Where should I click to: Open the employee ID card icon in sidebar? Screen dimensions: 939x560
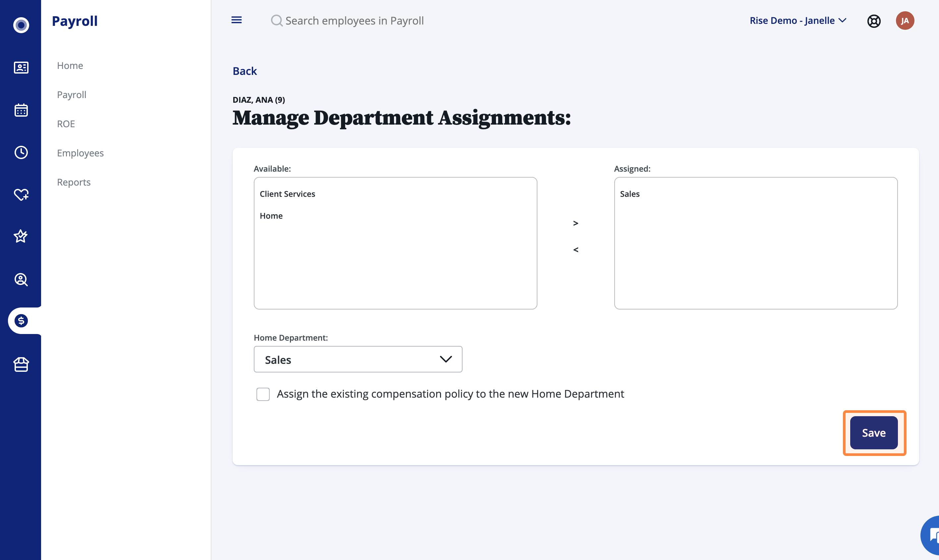click(21, 68)
